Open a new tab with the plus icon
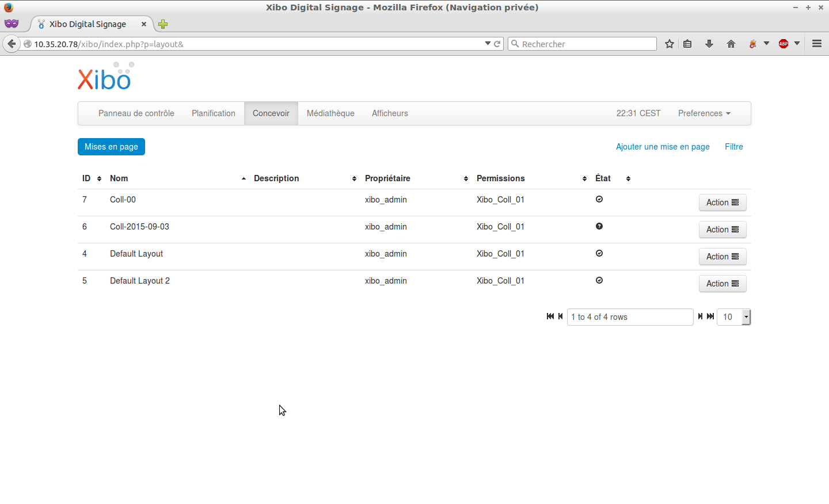Viewport: 829px width, 504px height. 163,24
